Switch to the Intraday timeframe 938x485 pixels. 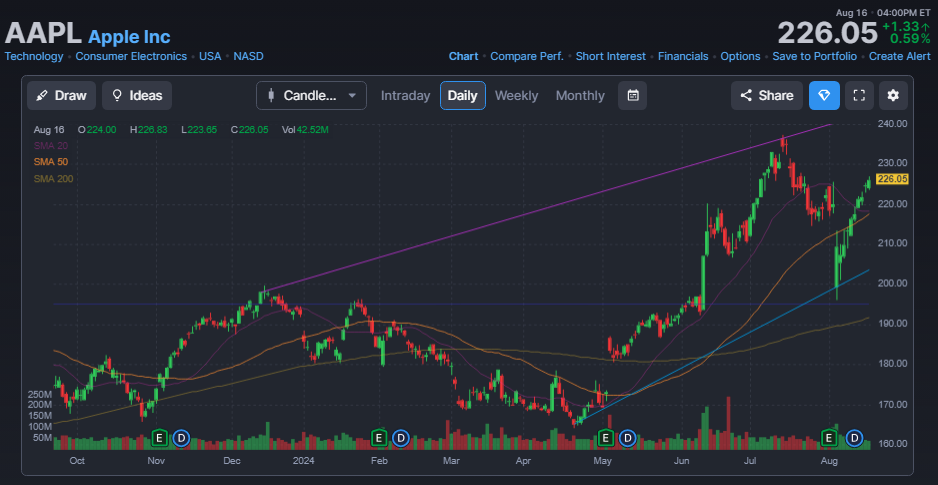coord(406,96)
